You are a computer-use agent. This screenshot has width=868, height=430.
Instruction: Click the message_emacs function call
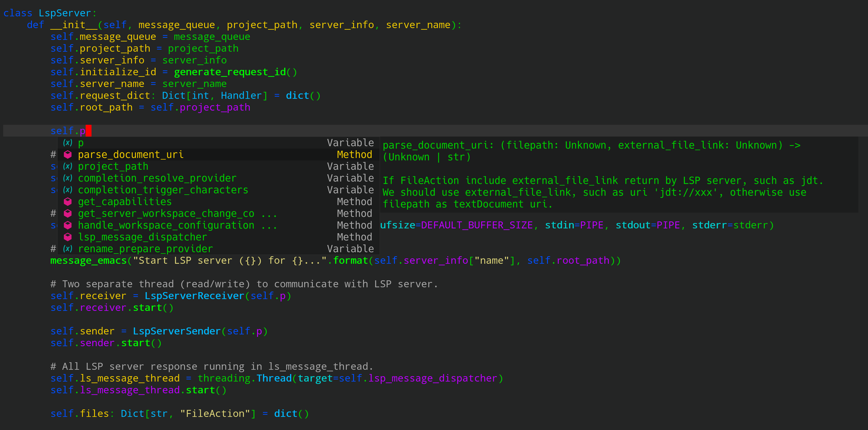(88, 261)
